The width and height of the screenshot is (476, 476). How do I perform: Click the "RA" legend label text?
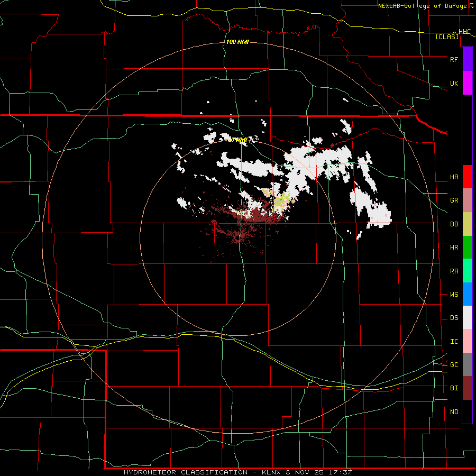pyautogui.click(x=454, y=271)
